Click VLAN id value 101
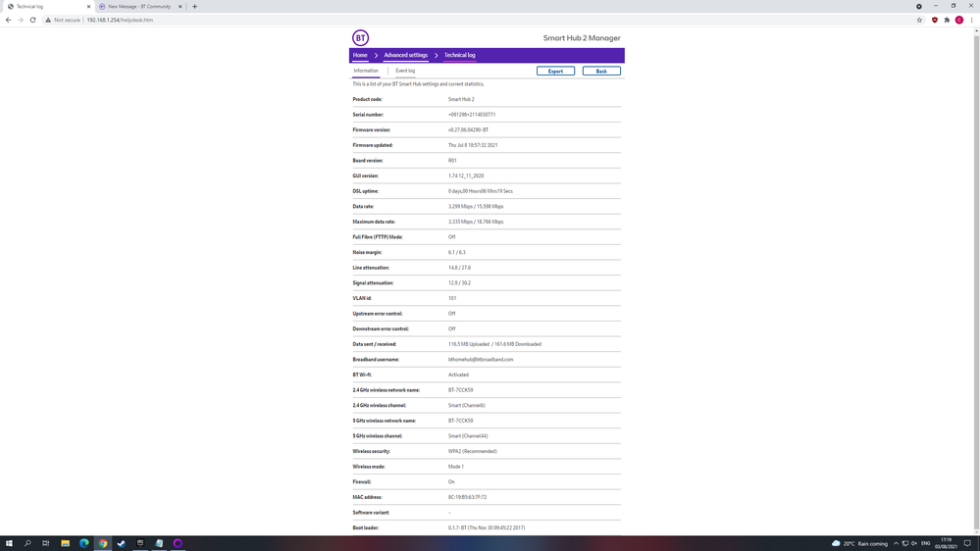Image resolution: width=980 pixels, height=551 pixels. (x=452, y=299)
